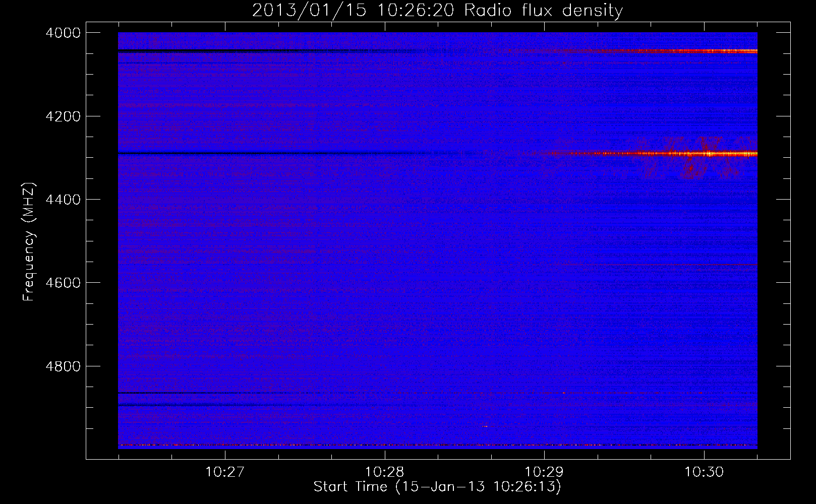Select the 4800 frequency axis label
The width and height of the screenshot is (816, 504).
tap(63, 366)
